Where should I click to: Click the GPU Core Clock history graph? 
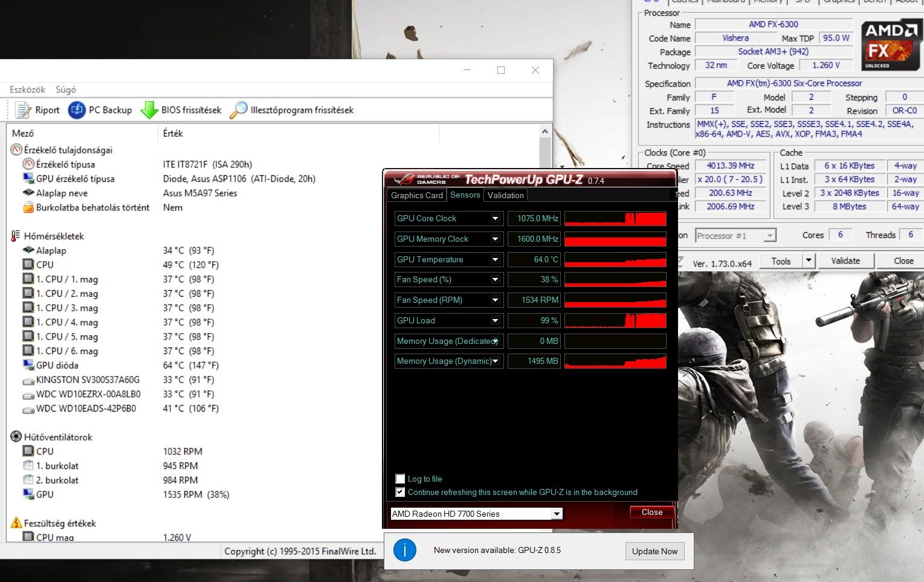615,218
